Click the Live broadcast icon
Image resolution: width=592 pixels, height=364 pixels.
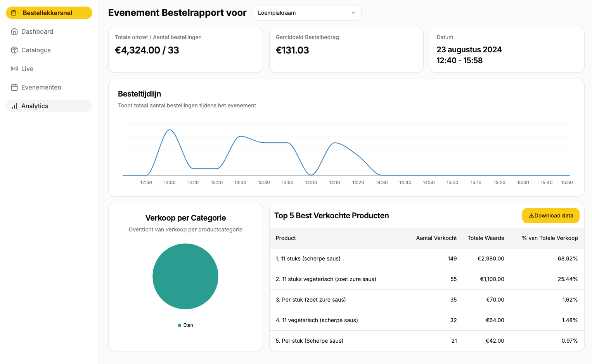[14, 69]
